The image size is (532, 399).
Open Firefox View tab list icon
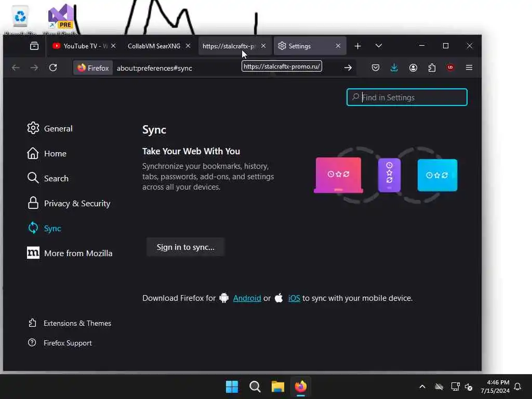[x=34, y=46]
